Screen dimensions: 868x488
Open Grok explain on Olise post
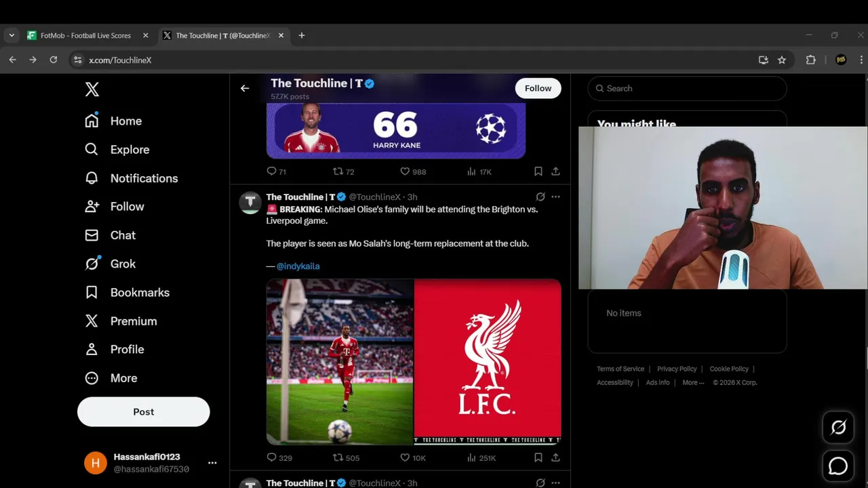click(540, 197)
